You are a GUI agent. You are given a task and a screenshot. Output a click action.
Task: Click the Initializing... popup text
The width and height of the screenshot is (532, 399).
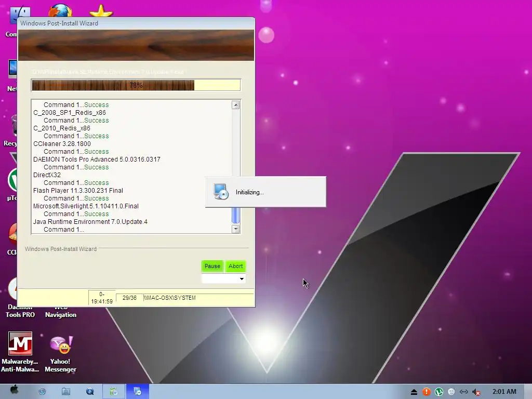250,192
